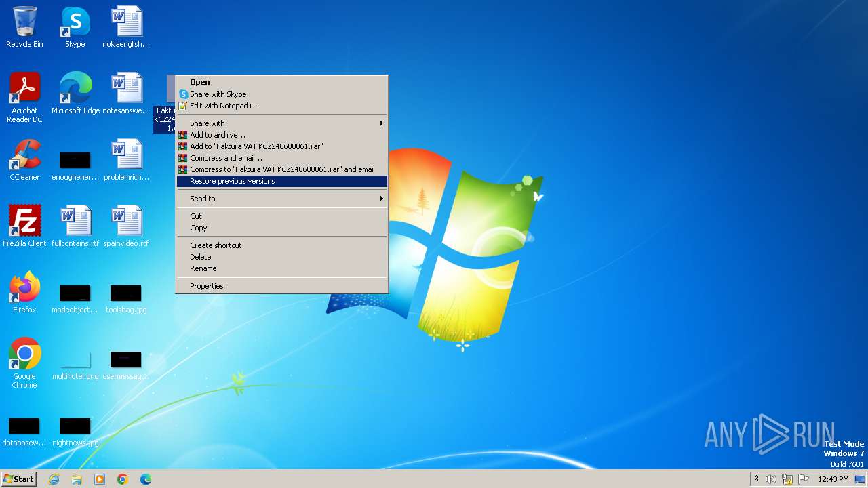
Task: Choose Cut in the context menu
Action: click(282, 216)
